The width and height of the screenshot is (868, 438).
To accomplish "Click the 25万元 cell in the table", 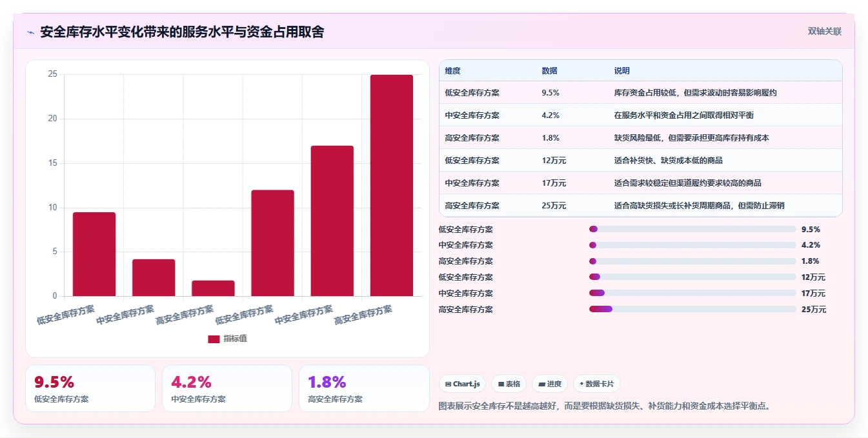I will point(554,206).
